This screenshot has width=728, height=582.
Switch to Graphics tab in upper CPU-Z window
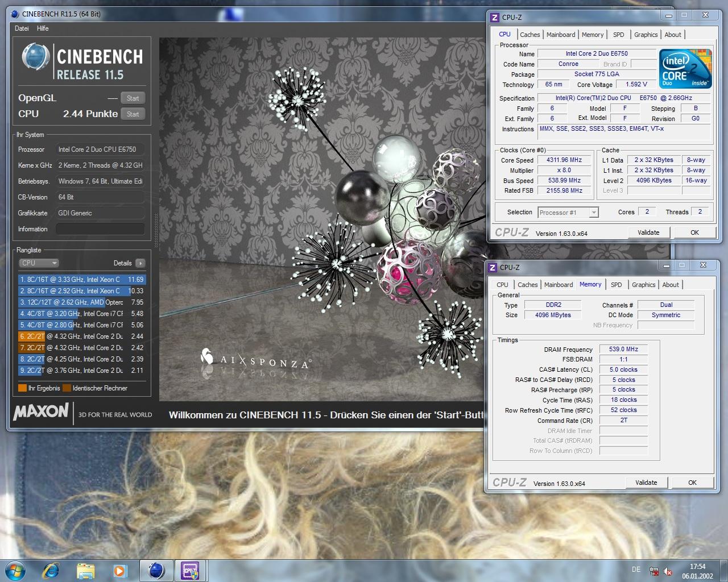(x=646, y=35)
